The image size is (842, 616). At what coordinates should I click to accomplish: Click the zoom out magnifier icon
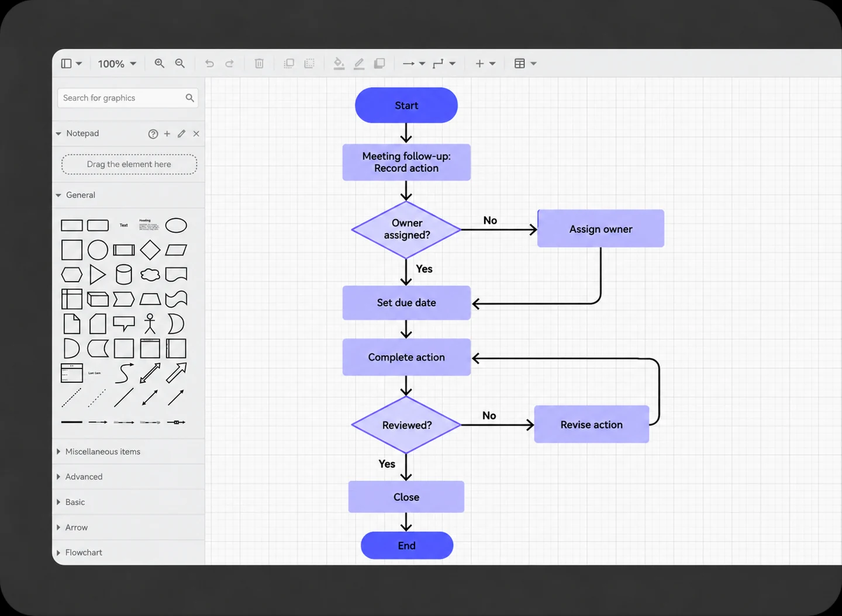click(x=180, y=63)
